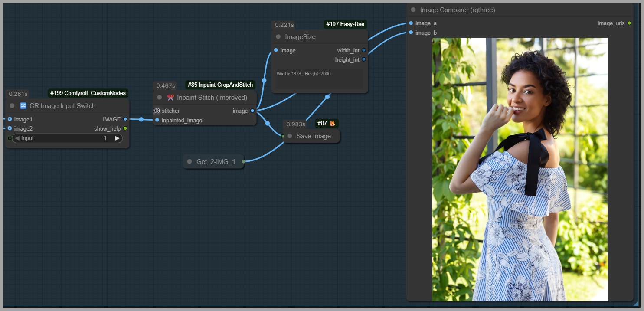Increase Input value with the right arrow

tap(117, 138)
